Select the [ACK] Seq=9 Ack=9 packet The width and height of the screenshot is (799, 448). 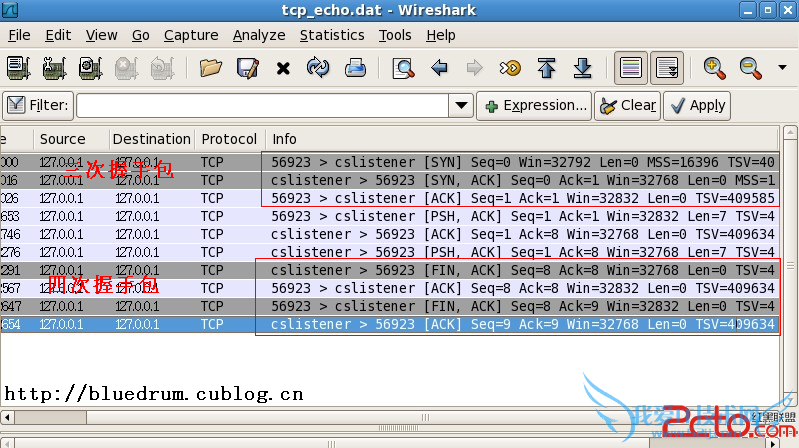[390, 324]
